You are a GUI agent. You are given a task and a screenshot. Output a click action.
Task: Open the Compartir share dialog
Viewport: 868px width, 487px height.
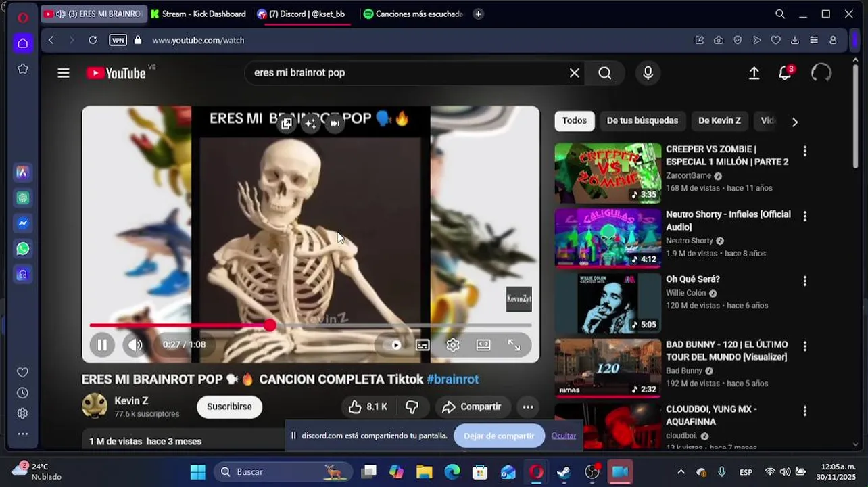click(472, 407)
